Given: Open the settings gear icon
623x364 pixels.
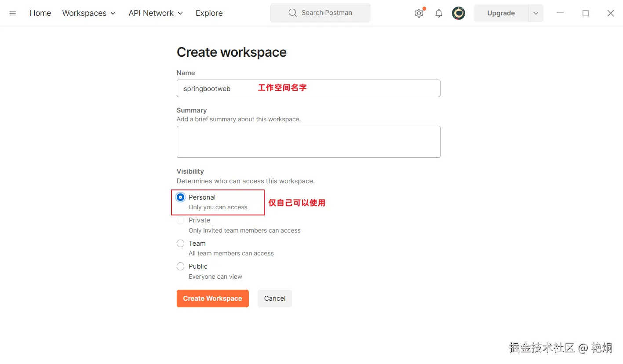Looking at the screenshot, I should [x=419, y=13].
